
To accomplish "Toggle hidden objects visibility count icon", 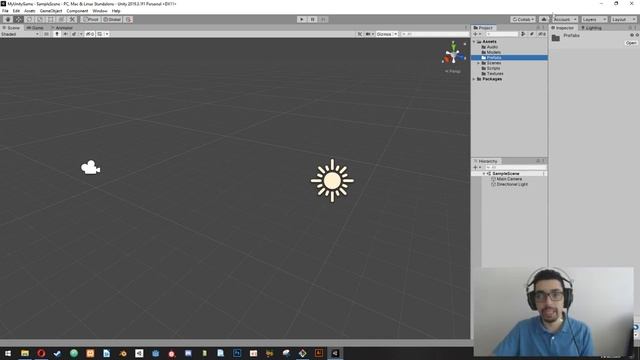I will tap(90, 34).
